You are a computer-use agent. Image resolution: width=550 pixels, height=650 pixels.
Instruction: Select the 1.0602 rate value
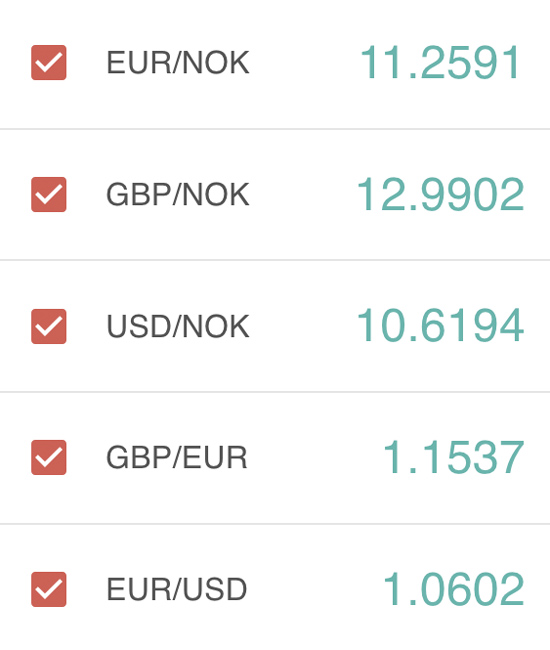453,589
